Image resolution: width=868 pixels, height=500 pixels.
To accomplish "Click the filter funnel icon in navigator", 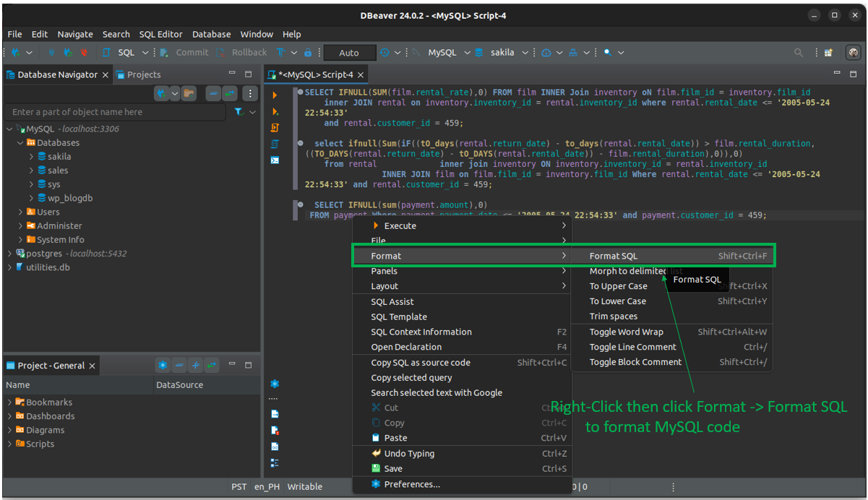I will 239,112.
